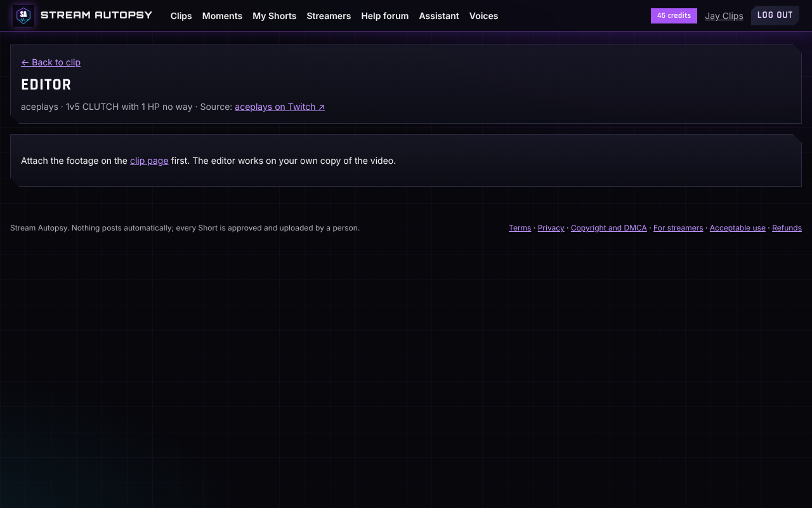Visit the For streamers footer link
Screen dimensions: 812x508
click(678, 228)
